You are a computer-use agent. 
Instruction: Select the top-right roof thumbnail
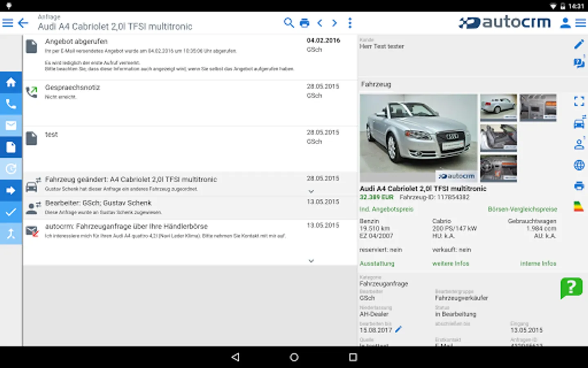538,108
